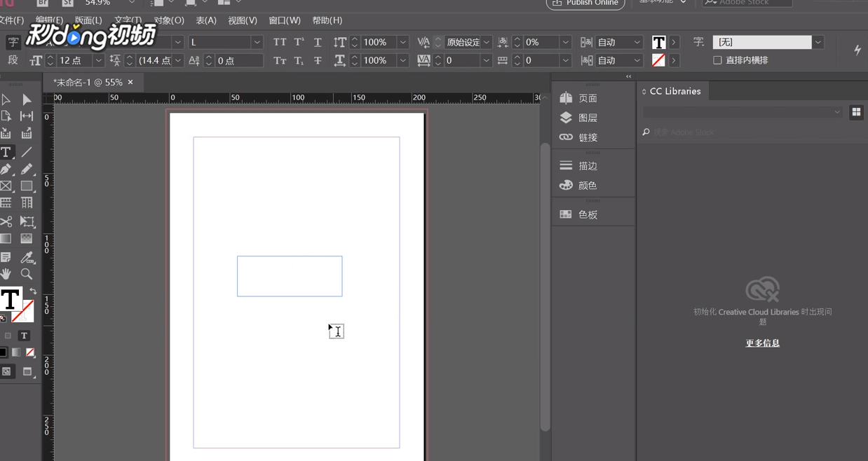Enable 直排内横排 checkbox
Image resolution: width=868 pixels, height=461 pixels.
tap(717, 60)
